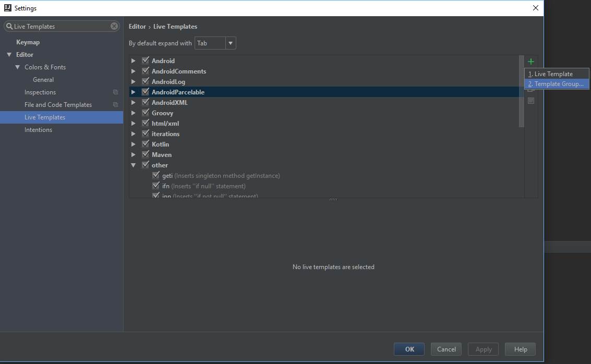Click the template list vertical scrollbar
Screen dimensions: 591x364
(x=521, y=91)
